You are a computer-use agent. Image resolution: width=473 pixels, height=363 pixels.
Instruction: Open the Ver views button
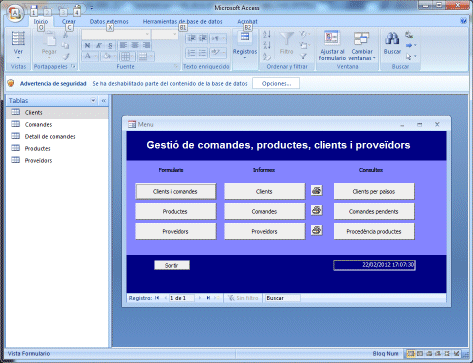18,45
